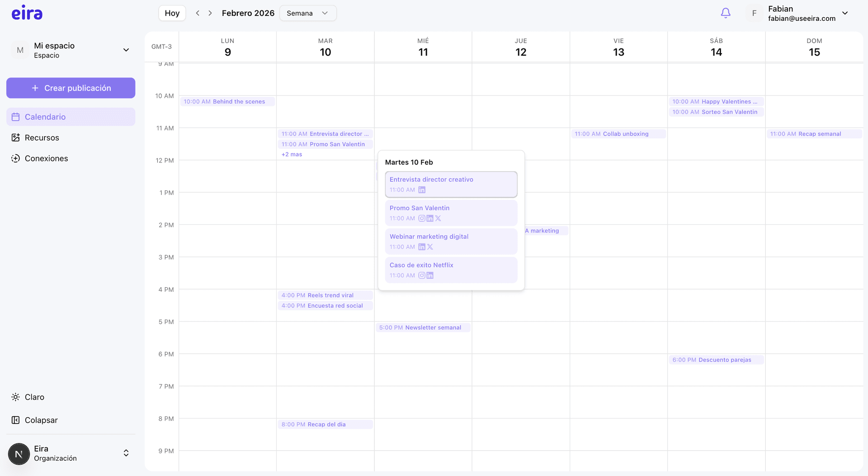Open the +2 mas link on Tuesday
Screen dimensions: 868x476
pyautogui.click(x=292, y=154)
